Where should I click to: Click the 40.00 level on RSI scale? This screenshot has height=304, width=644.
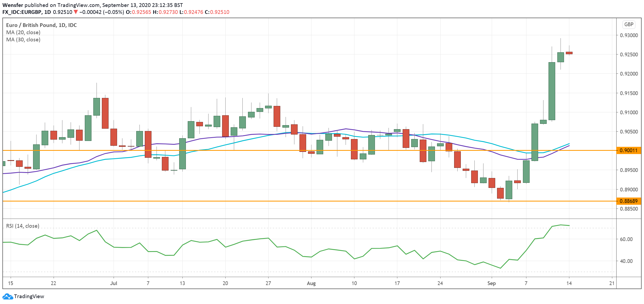coord(626,261)
